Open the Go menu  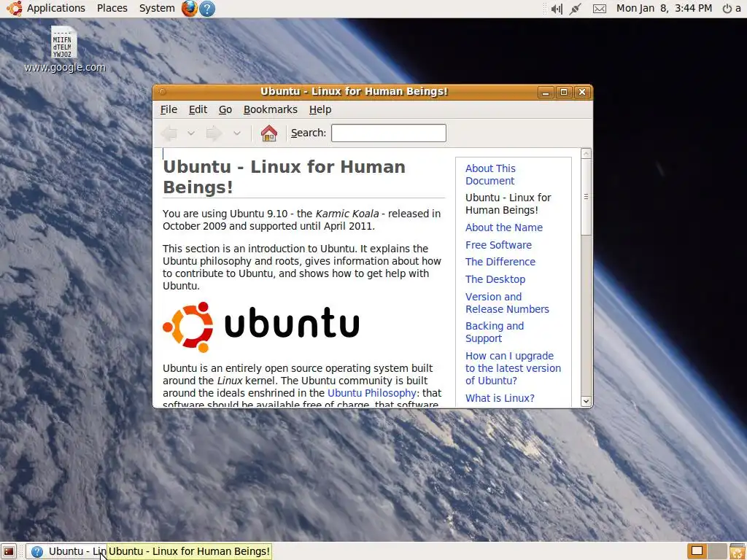click(225, 109)
